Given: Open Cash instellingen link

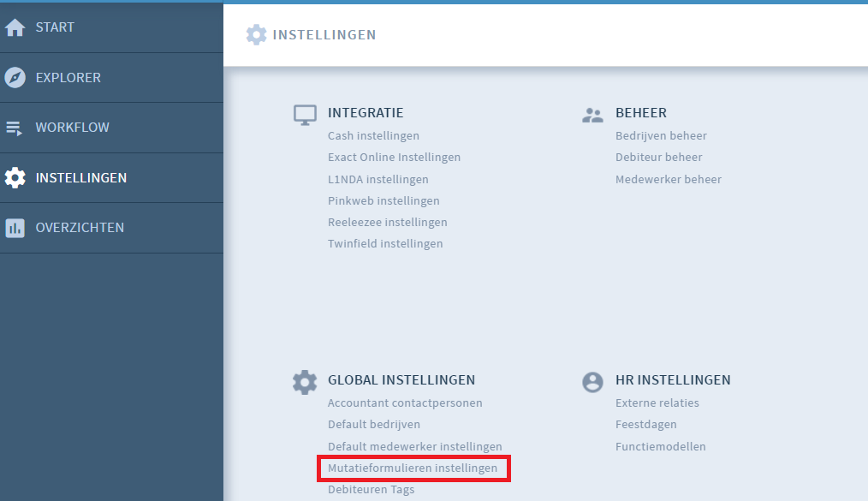Looking at the screenshot, I should click(373, 135).
